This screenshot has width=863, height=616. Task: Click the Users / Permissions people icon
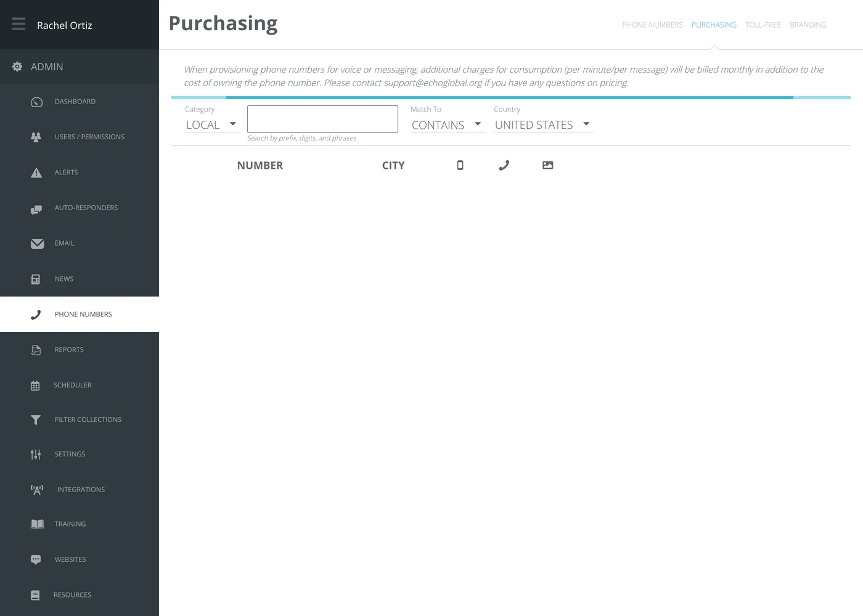pyautogui.click(x=36, y=137)
